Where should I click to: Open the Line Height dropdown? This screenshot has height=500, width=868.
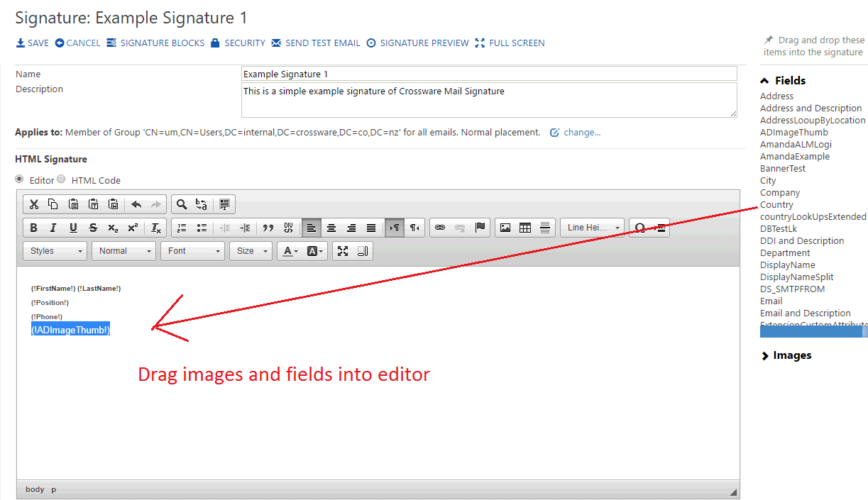pyautogui.click(x=593, y=228)
